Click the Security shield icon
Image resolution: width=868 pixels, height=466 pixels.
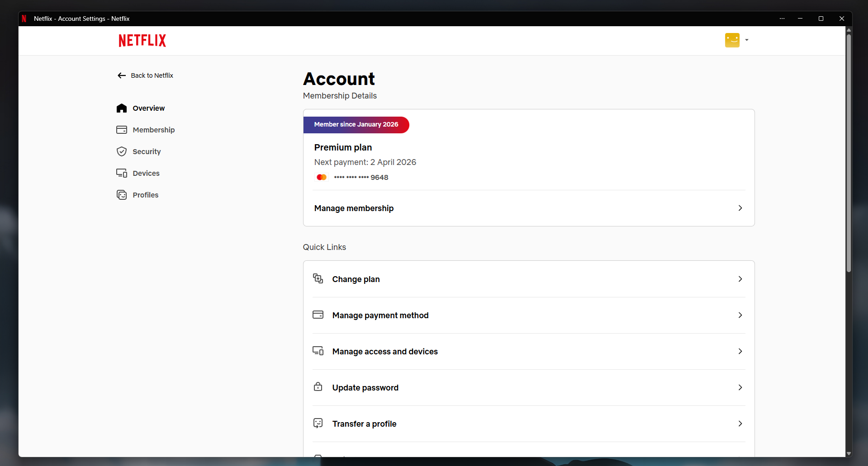click(122, 152)
